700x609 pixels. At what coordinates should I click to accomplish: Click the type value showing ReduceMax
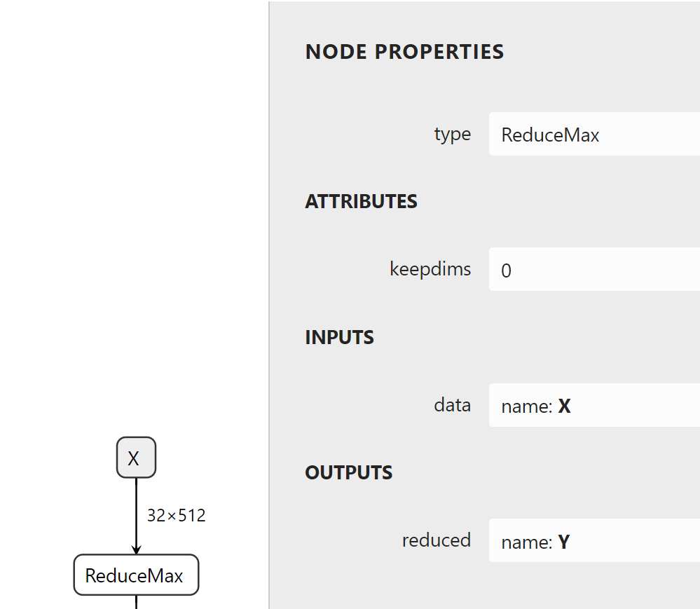pyautogui.click(x=549, y=134)
